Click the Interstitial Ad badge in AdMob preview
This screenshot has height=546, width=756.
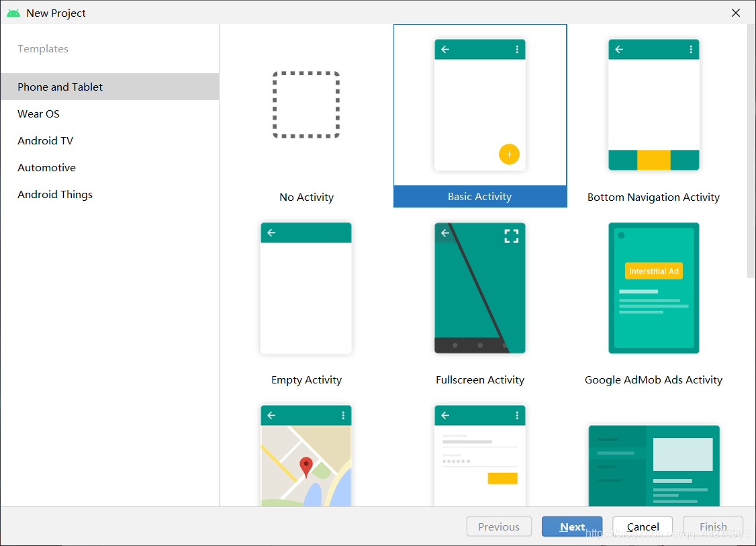[x=654, y=271]
